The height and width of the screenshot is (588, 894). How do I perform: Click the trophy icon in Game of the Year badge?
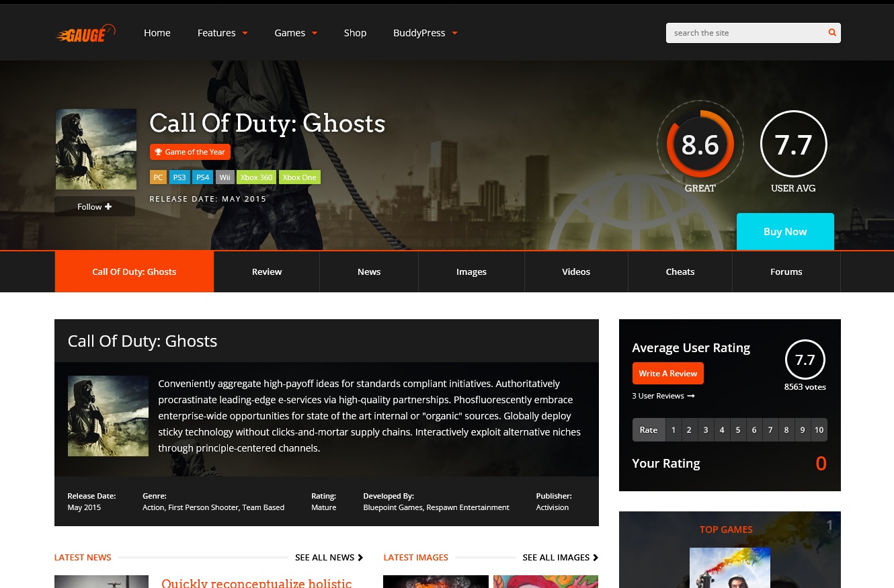coord(159,152)
